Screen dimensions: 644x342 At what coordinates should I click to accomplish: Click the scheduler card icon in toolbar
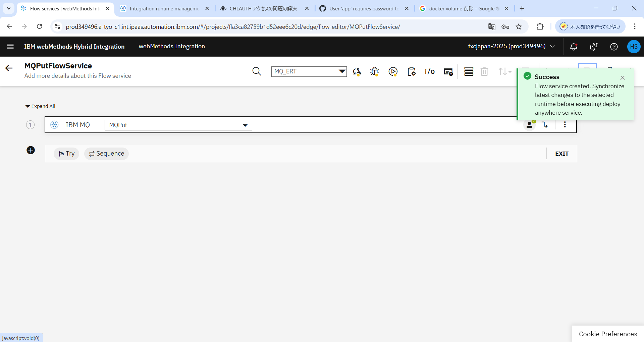pos(448,71)
